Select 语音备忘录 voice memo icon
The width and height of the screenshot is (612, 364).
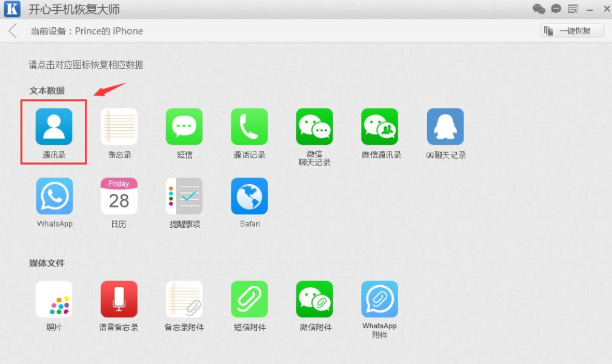119,299
